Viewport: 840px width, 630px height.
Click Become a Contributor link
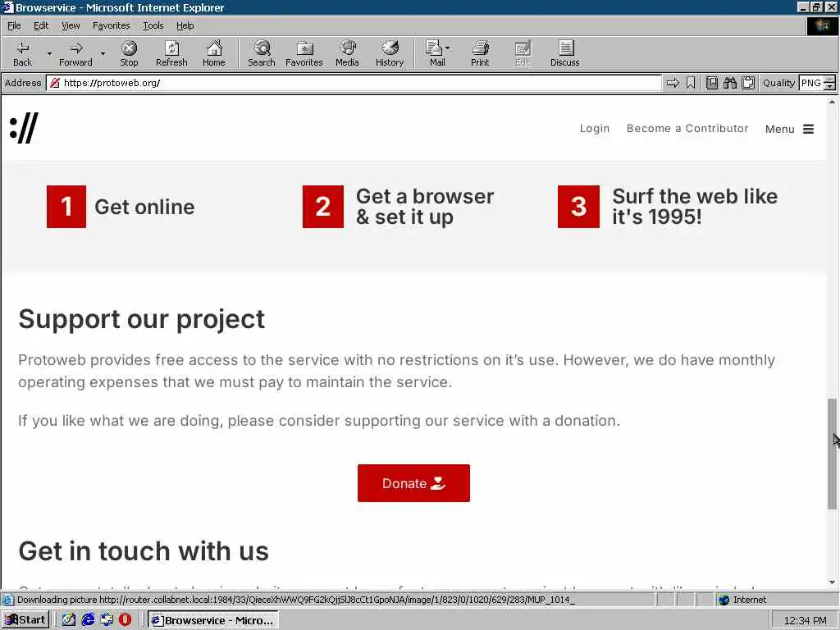point(687,129)
